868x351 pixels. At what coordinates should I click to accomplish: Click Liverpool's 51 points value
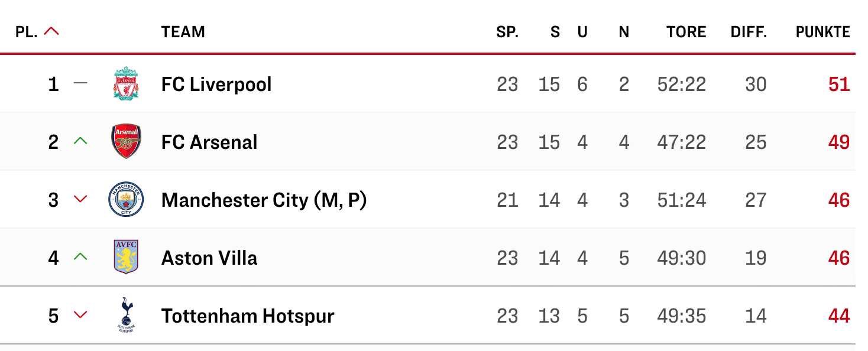[x=839, y=84]
